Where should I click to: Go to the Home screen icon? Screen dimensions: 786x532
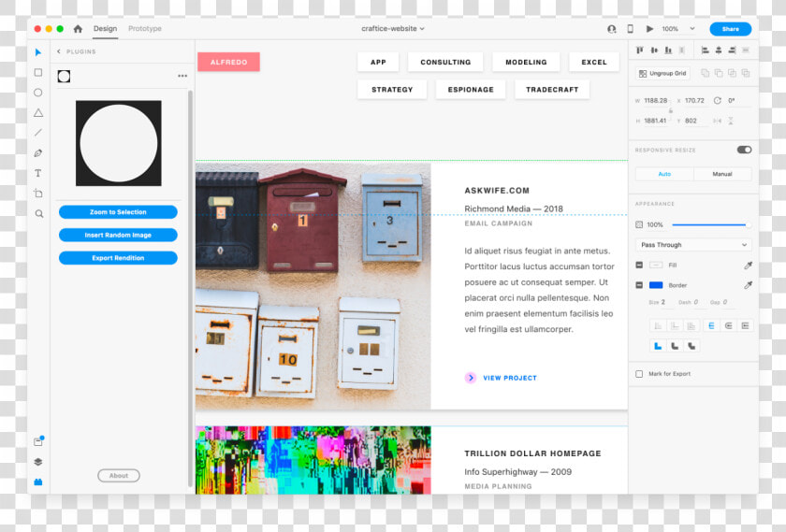click(x=78, y=29)
